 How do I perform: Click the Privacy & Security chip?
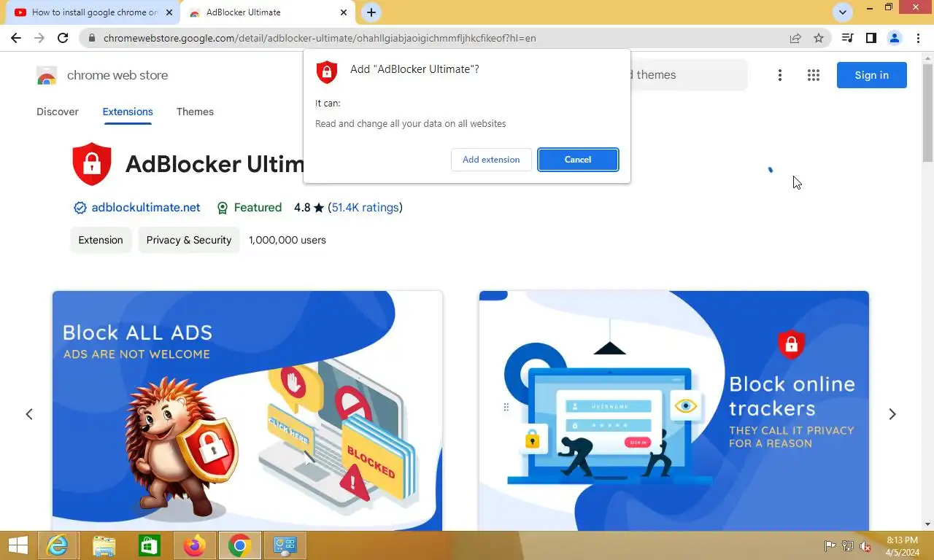tap(189, 240)
